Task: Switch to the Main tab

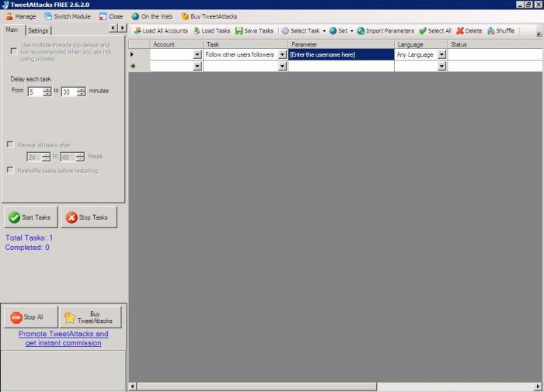Action: click(x=12, y=29)
